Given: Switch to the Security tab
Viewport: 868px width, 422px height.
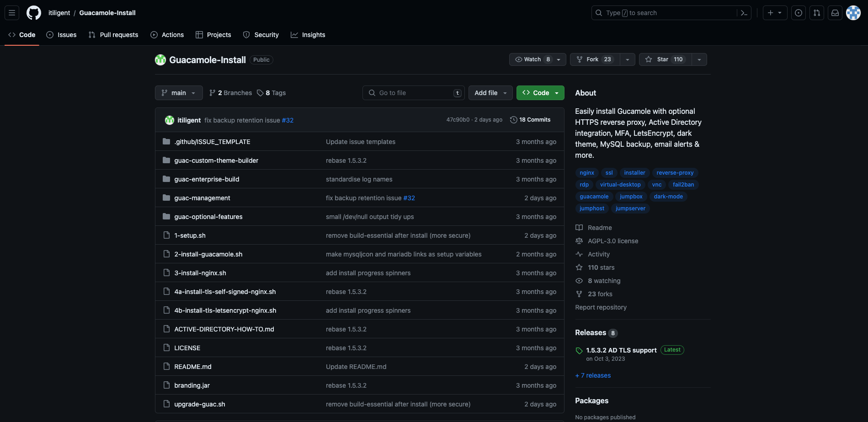Looking at the screenshot, I should point(261,35).
